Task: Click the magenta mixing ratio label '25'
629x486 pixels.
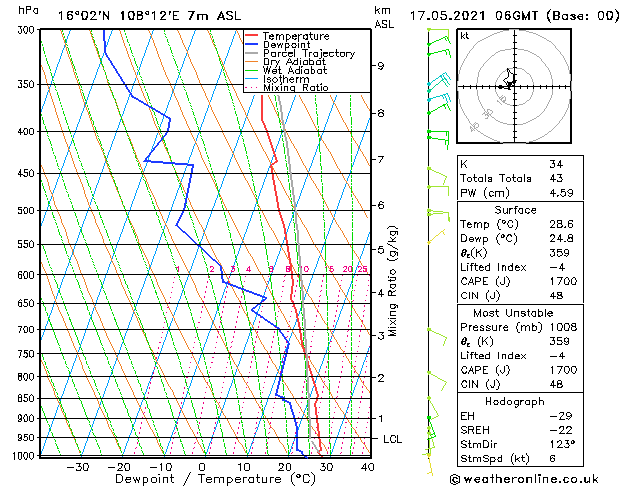Action: 362,269
